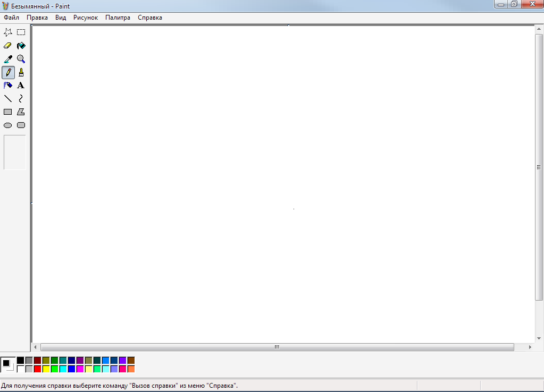Open the Вид menu
This screenshot has height=392, width=544.
pos(61,18)
